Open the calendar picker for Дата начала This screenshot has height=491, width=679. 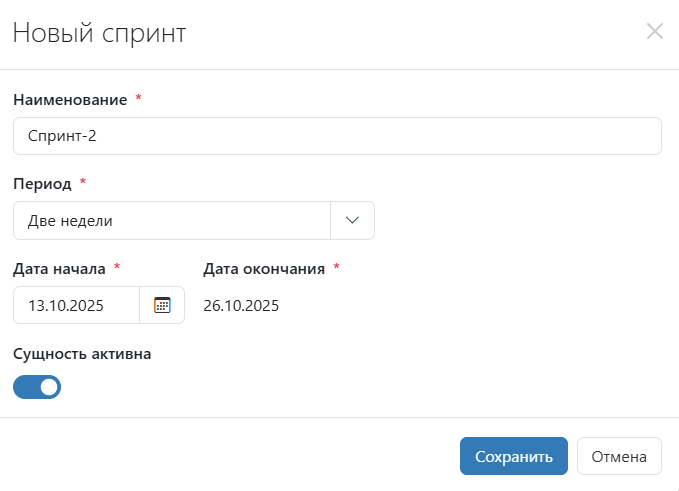pos(162,305)
